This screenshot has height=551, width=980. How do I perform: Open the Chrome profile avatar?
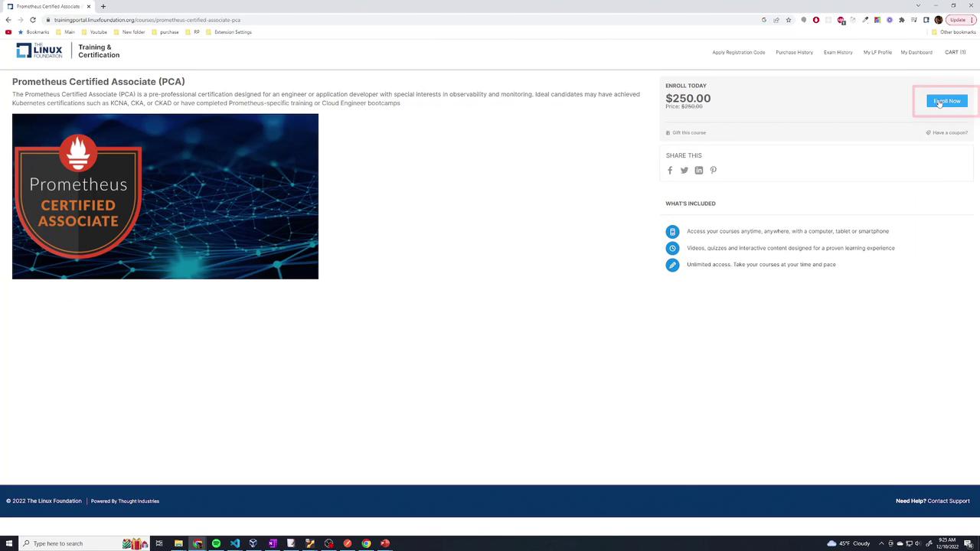point(939,20)
